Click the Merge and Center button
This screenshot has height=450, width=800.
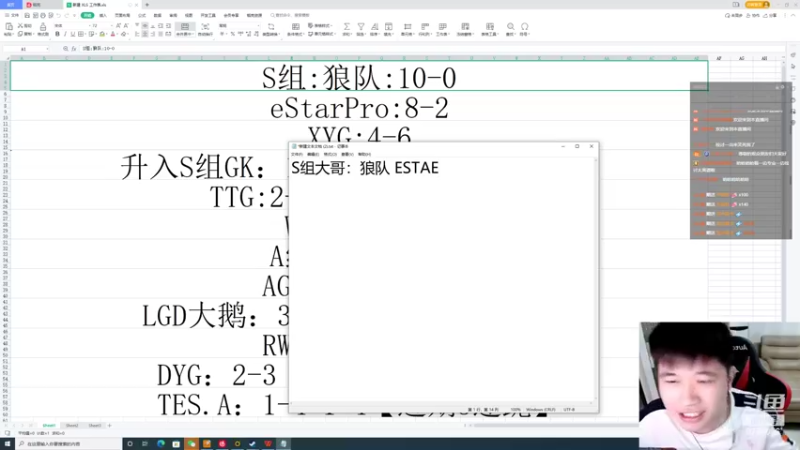[185, 29]
